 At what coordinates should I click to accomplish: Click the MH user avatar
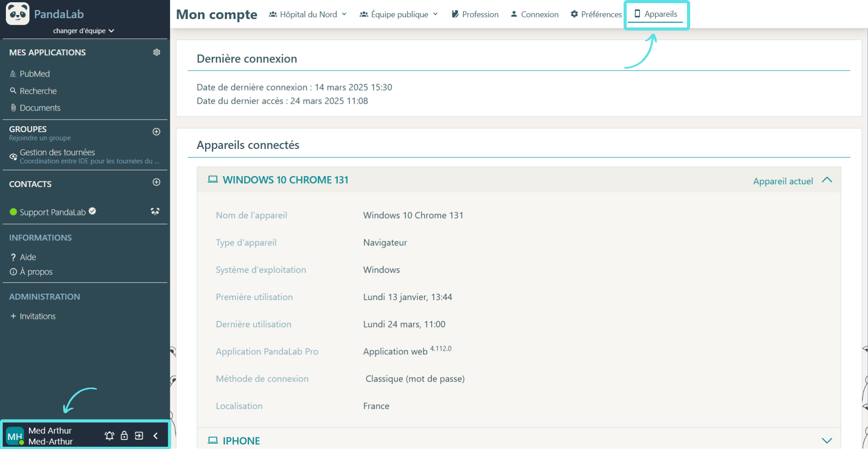pyautogui.click(x=15, y=436)
